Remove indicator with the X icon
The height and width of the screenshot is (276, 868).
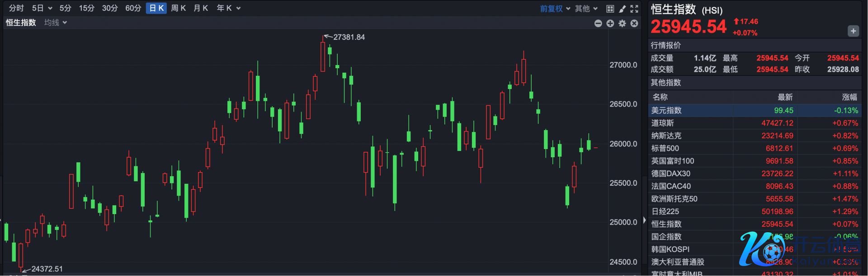point(634,23)
